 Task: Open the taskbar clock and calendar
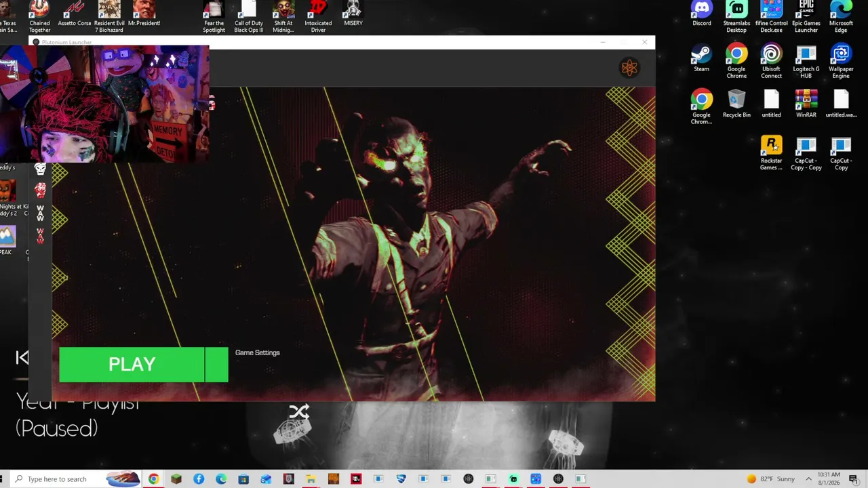click(829, 479)
